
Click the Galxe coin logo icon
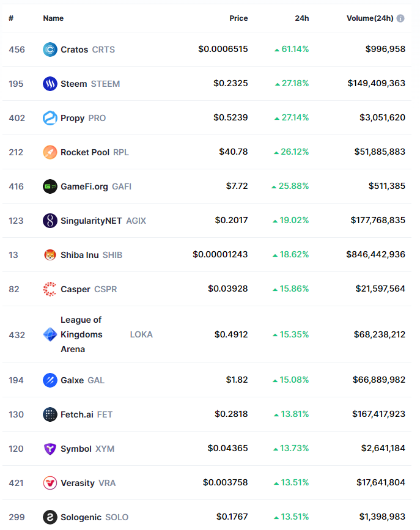click(50, 380)
